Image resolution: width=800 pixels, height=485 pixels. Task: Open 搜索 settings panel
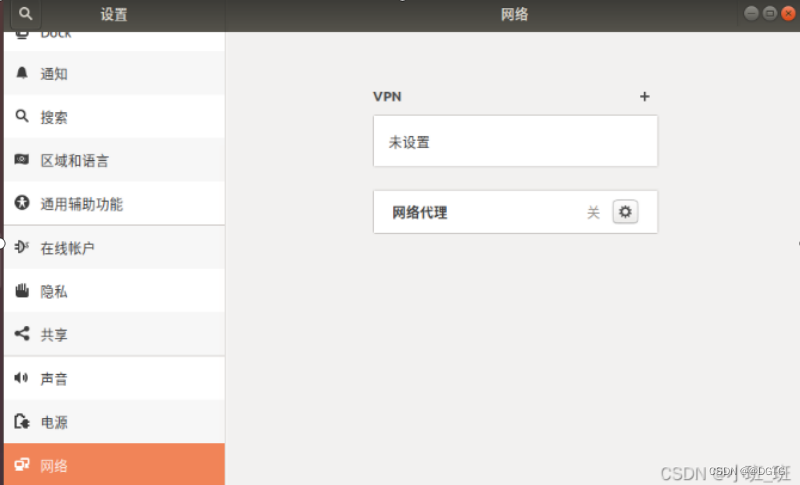pyautogui.click(x=114, y=117)
